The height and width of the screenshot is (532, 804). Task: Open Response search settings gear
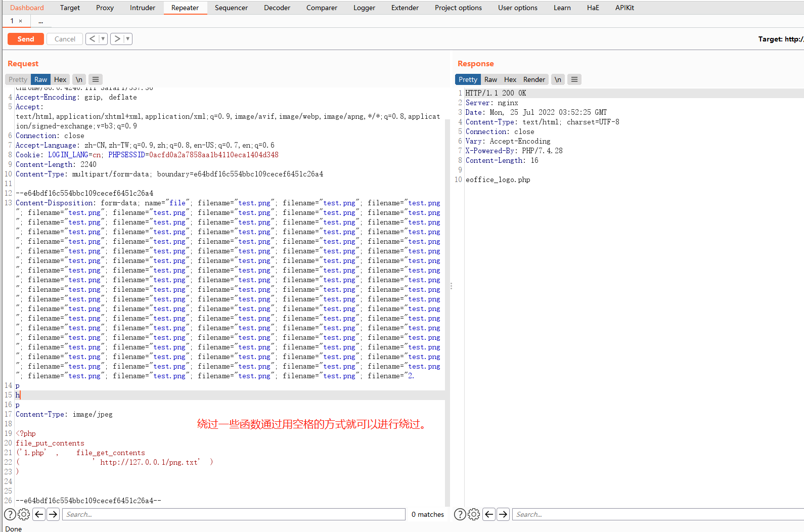click(474, 514)
